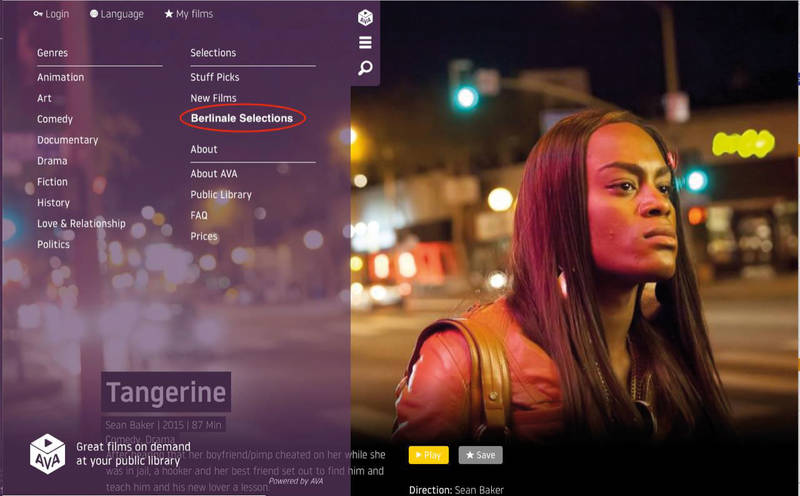Image resolution: width=800 pixels, height=496 pixels.
Task: Open search with the magnifier icon
Action: click(x=365, y=68)
